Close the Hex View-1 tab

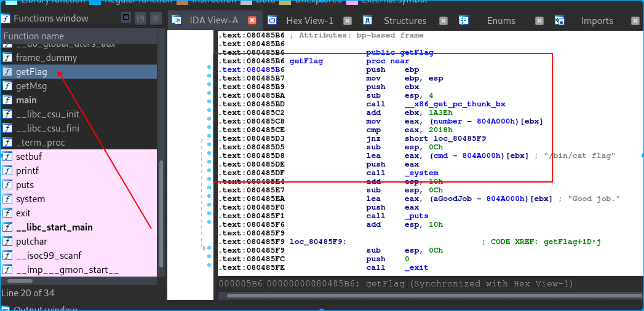tap(348, 21)
